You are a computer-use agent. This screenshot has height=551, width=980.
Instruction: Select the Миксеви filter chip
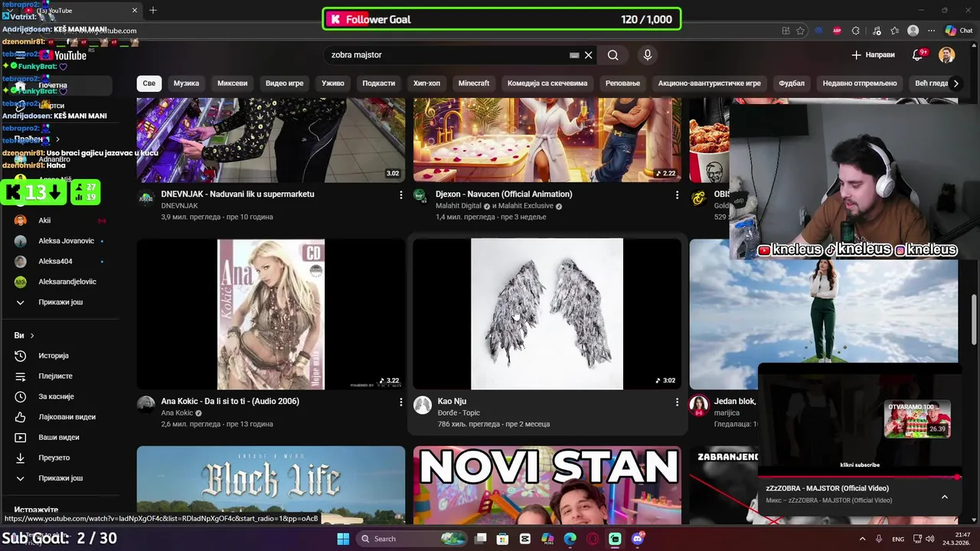(232, 83)
